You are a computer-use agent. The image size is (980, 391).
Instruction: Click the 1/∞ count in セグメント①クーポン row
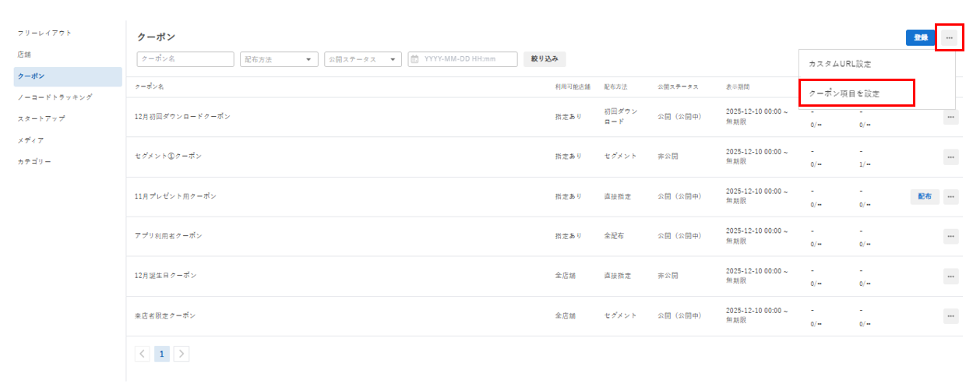click(x=864, y=164)
